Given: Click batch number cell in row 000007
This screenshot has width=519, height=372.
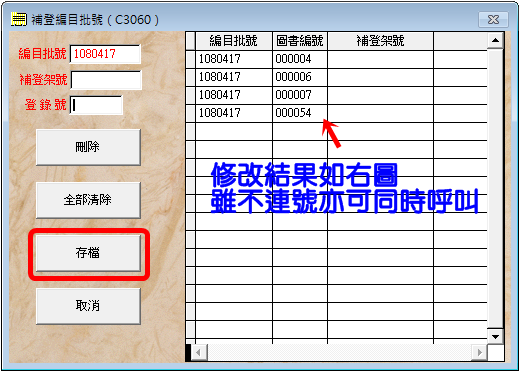Looking at the screenshot, I should click(234, 96).
